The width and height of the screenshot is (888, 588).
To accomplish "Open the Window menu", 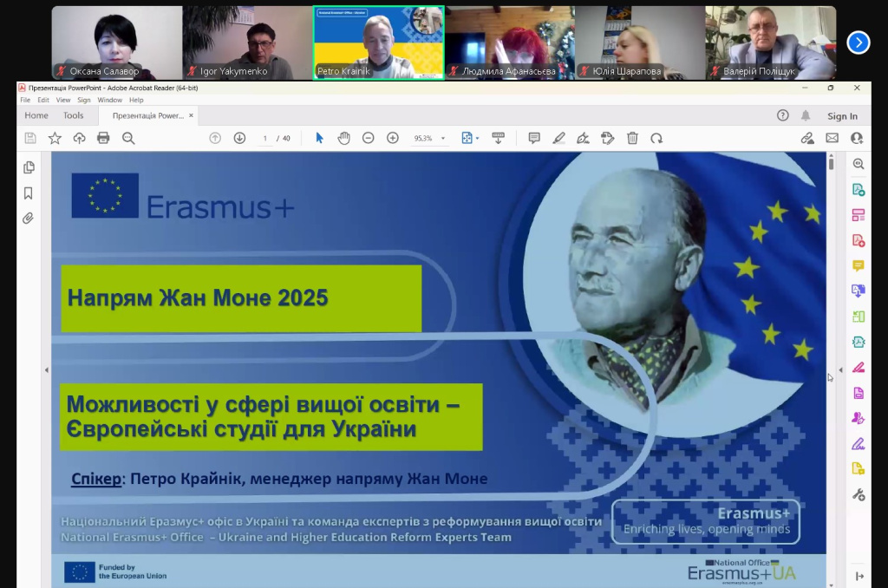I will [110, 100].
